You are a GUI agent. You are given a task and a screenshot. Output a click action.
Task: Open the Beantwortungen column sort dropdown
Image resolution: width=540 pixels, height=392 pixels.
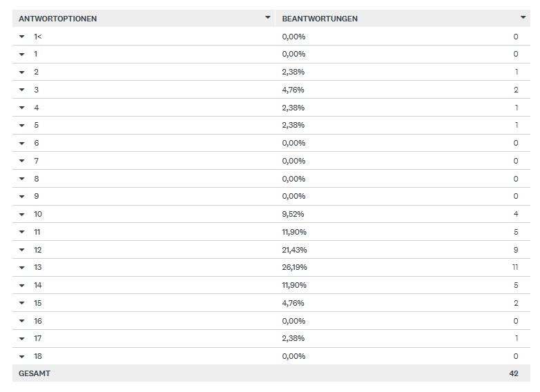point(523,17)
